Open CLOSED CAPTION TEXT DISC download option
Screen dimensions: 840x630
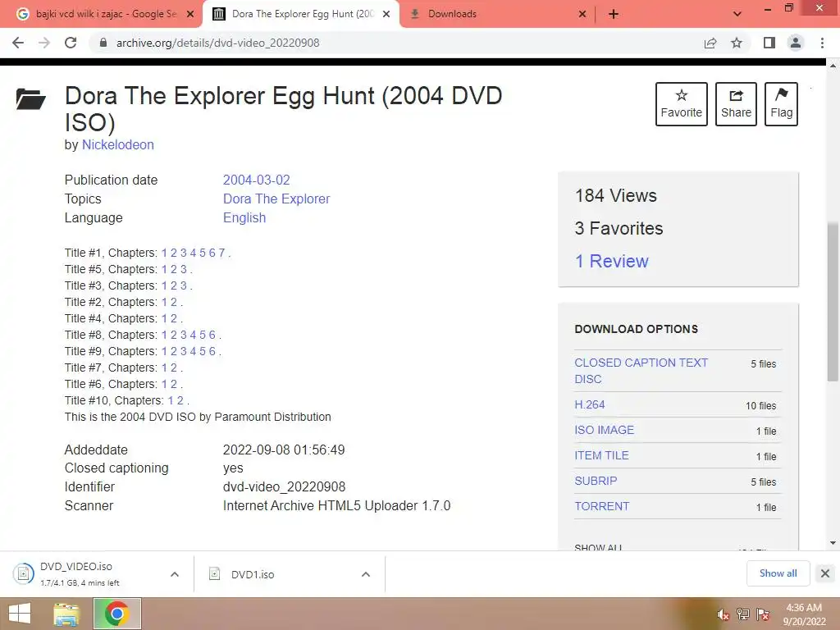pyautogui.click(x=641, y=371)
